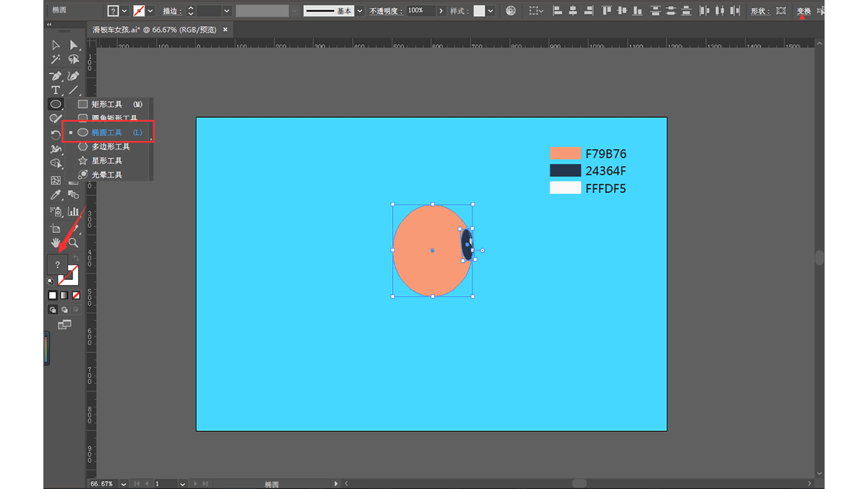Select the Curvature tool
The height and width of the screenshot is (489, 868).
click(73, 75)
